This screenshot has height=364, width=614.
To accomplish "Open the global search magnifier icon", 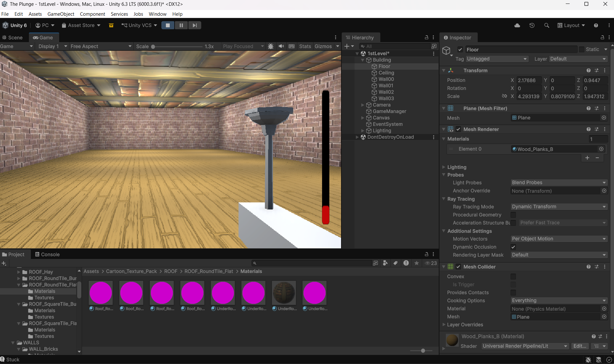I will tap(546, 25).
